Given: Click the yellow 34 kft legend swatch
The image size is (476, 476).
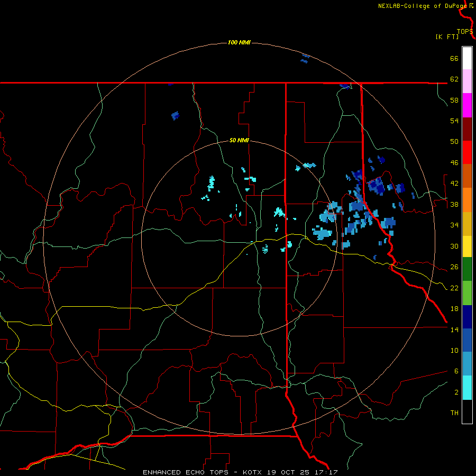Looking at the screenshot, I should click(467, 246).
